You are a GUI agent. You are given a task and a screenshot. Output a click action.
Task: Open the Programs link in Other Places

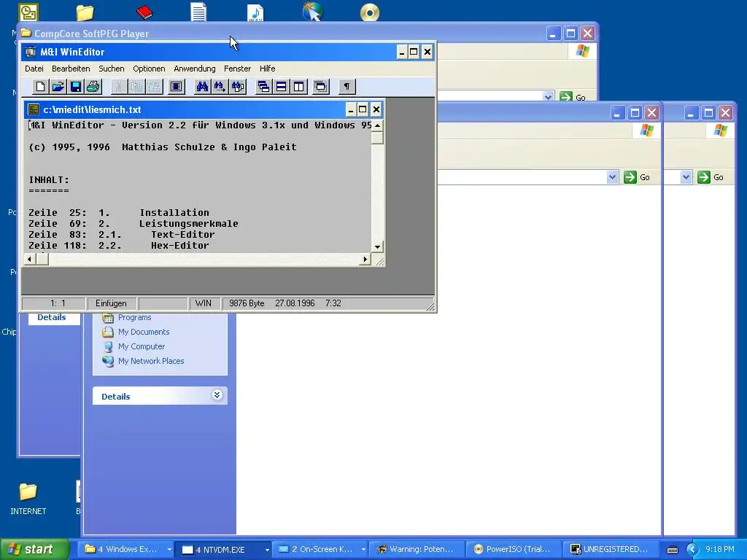[134, 317]
